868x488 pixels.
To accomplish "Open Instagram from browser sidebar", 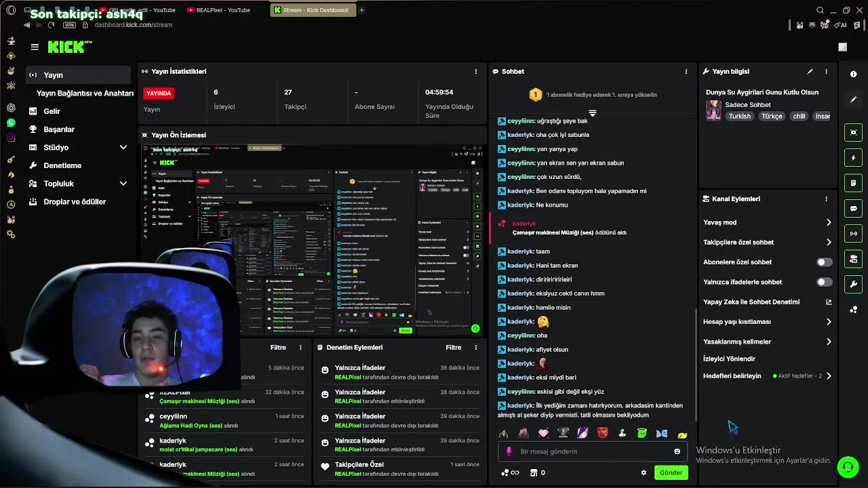I will [11, 138].
